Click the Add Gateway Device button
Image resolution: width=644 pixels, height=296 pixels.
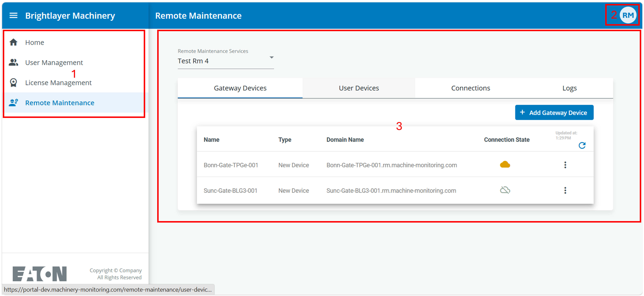coord(554,113)
